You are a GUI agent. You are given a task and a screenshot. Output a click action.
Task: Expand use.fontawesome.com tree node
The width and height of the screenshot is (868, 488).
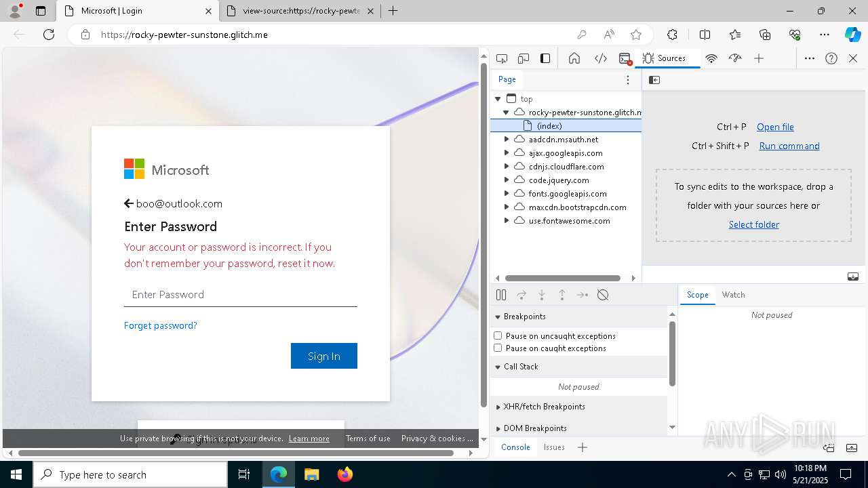[x=507, y=221]
